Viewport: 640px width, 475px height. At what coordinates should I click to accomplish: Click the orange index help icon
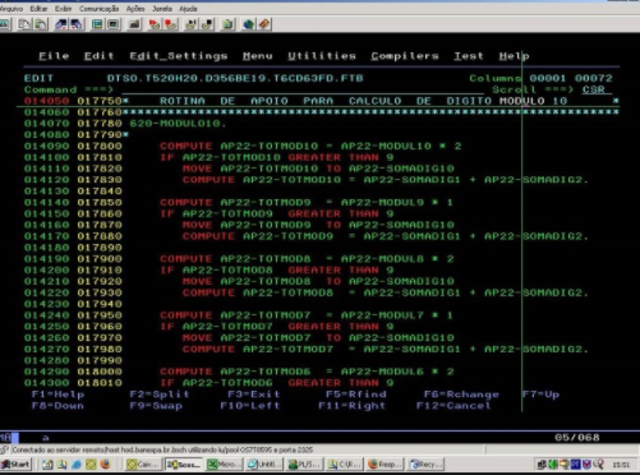click(x=264, y=24)
